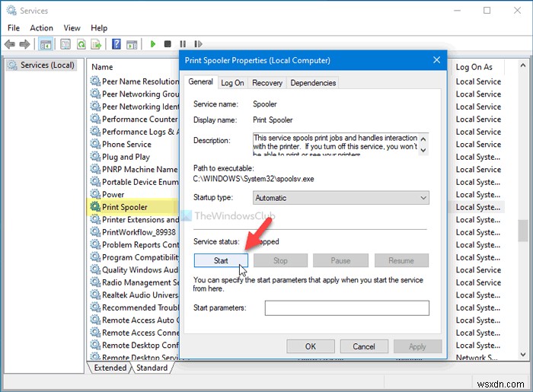Select the Program Compatibility service row

(134, 257)
